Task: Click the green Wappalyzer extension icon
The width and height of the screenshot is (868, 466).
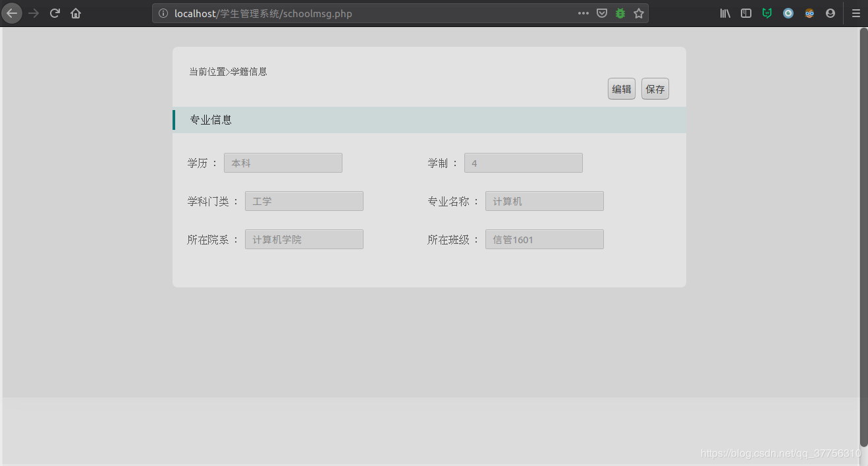Action: coord(767,13)
